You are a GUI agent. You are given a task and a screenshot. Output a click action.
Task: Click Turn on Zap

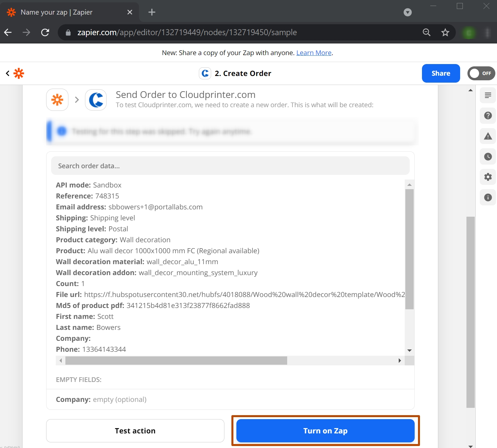325,431
